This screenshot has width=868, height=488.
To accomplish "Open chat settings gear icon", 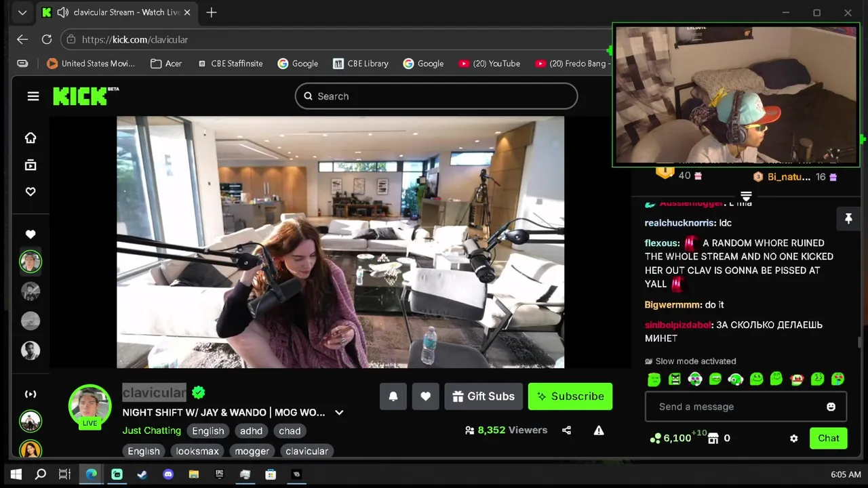I will tap(794, 439).
